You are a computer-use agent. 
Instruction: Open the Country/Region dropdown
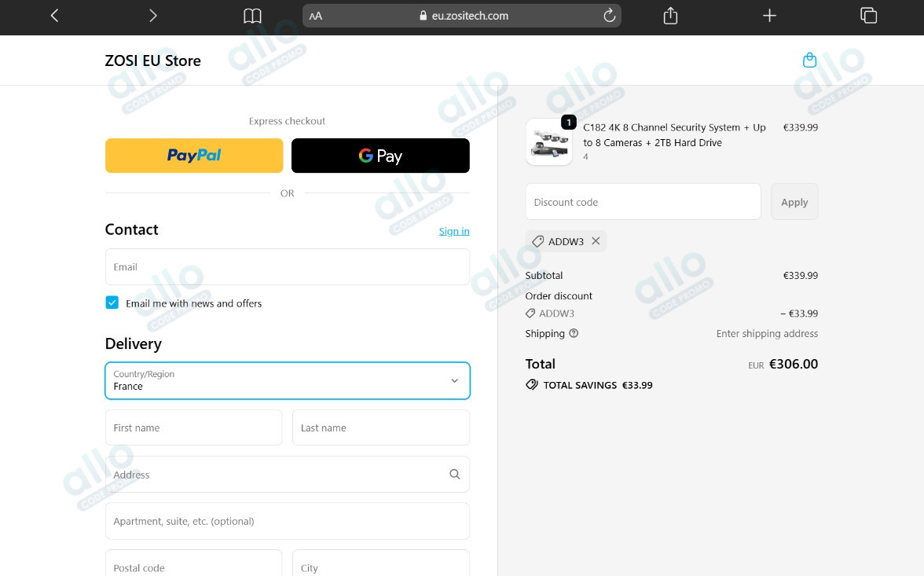pyautogui.click(x=288, y=380)
